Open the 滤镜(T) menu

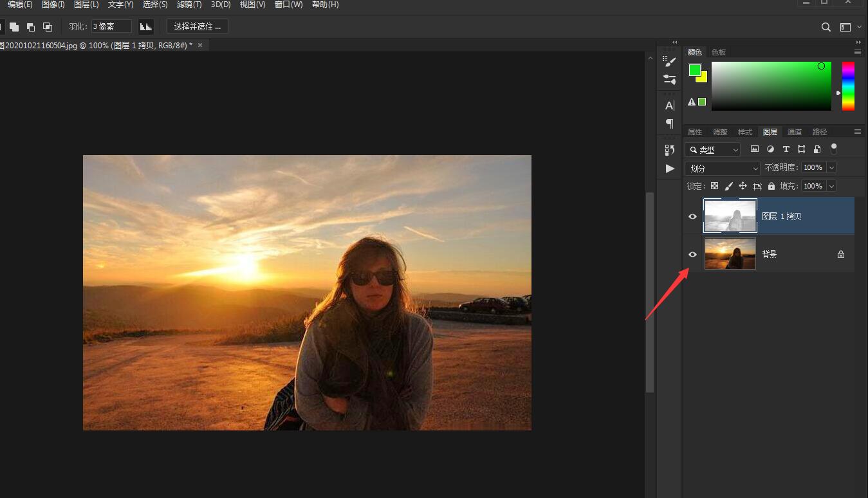tap(189, 5)
